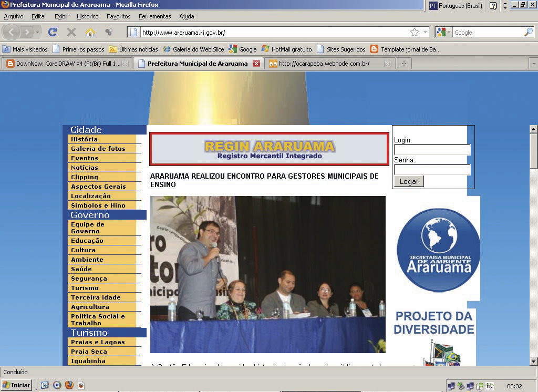Open new tab with plus icon

click(x=403, y=64)
